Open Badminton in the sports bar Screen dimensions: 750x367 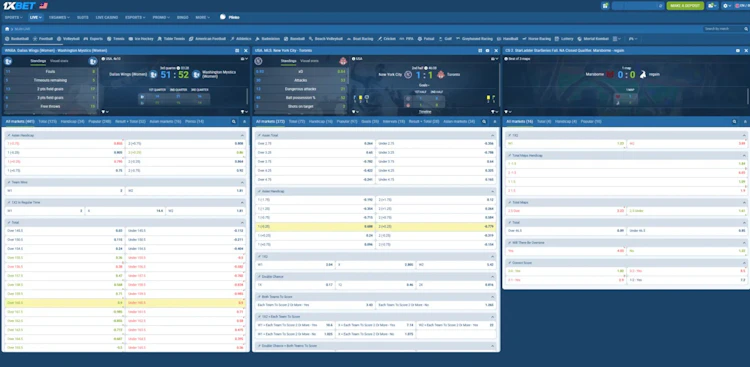(x=267, y=39)
